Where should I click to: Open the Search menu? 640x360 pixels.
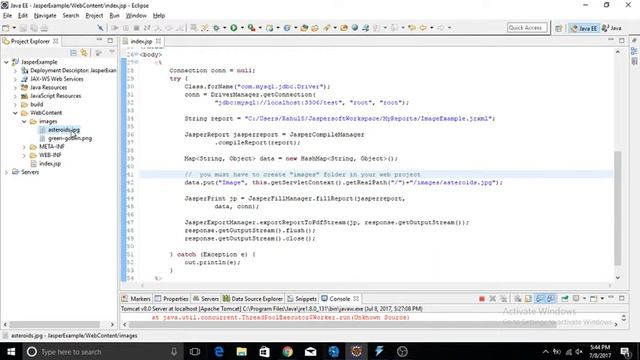71,16
